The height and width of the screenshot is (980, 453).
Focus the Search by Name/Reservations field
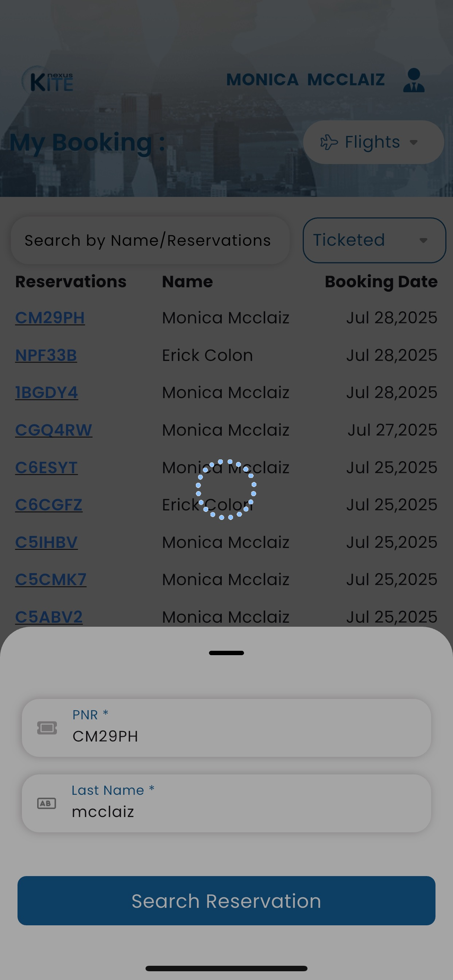coord(150,240)
